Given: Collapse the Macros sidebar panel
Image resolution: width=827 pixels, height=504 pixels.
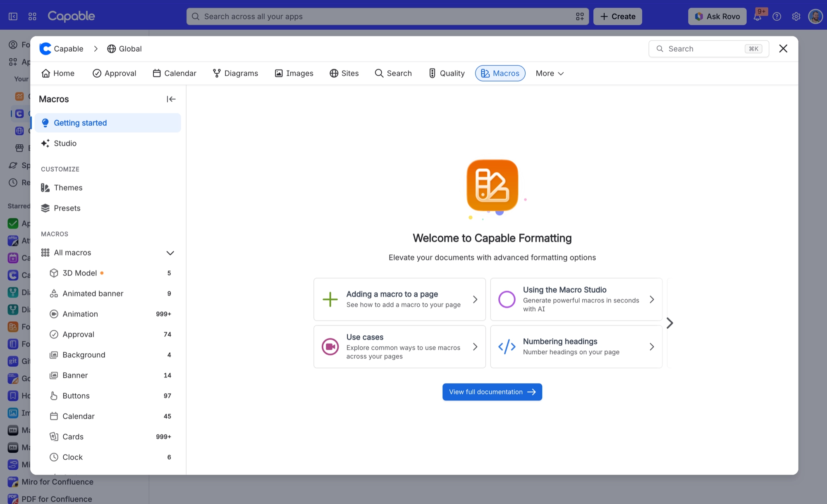Looking at the screenshot, I should 171,99.
